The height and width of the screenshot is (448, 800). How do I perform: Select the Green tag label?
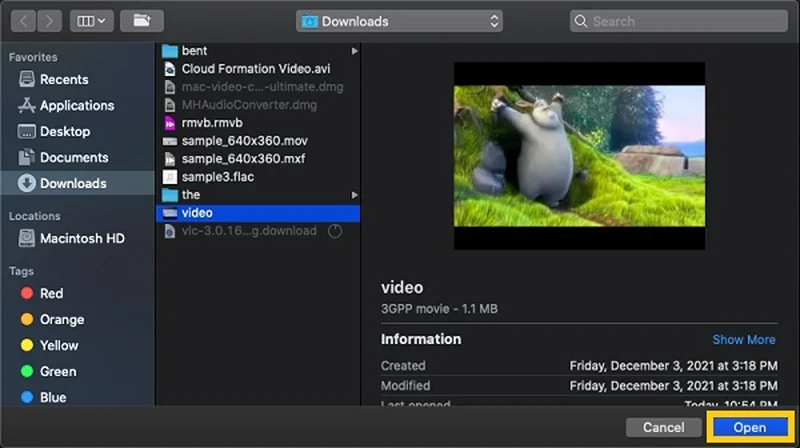(x=58, y=371)
